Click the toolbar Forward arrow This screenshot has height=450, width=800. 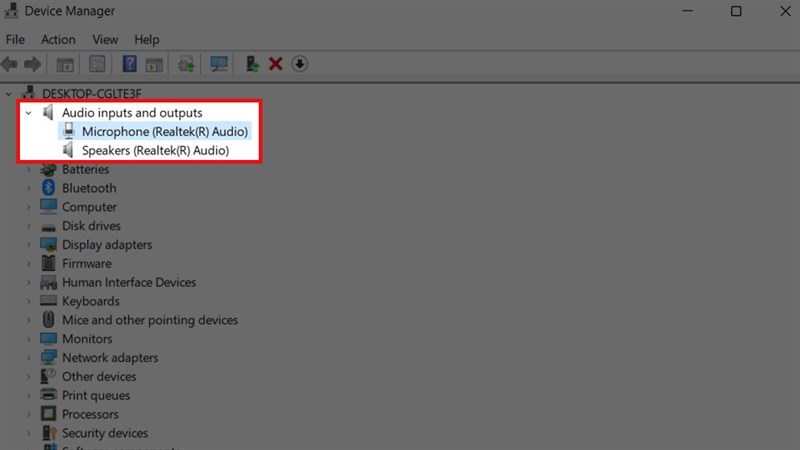point(33,64)
